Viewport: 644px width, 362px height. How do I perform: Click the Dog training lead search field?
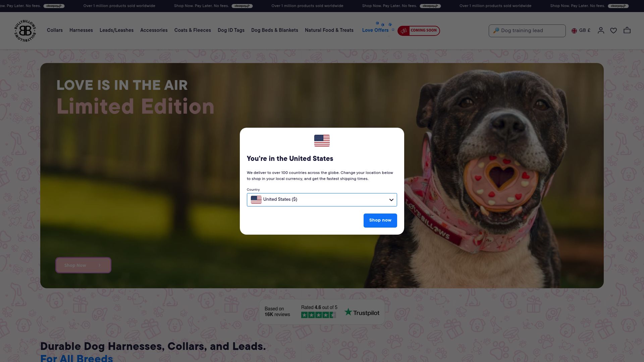point(527,31)
